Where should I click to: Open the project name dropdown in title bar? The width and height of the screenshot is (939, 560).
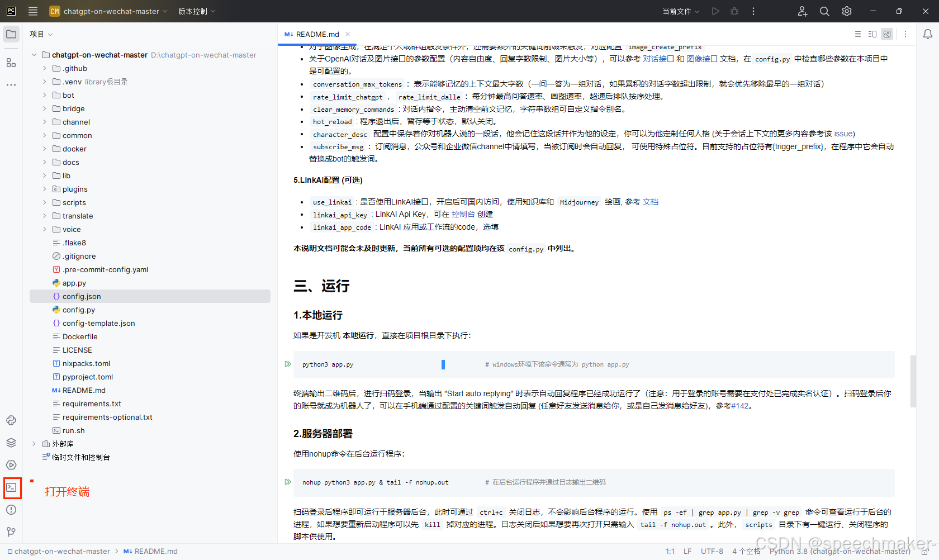click(x=108, y=11)
